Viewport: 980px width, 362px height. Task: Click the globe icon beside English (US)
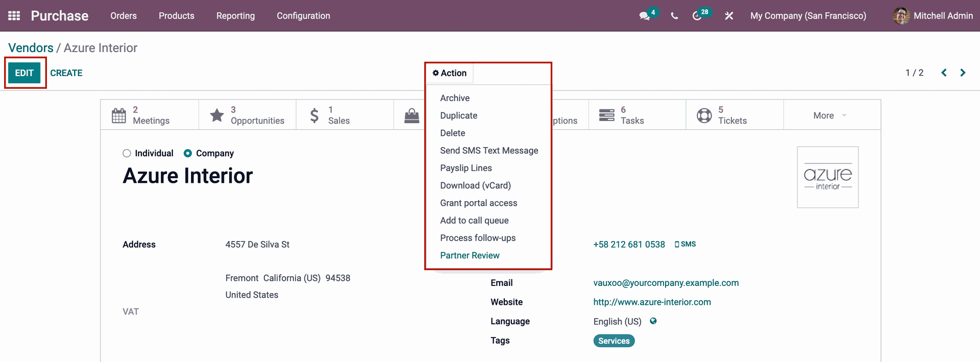(x=653, y=321)
